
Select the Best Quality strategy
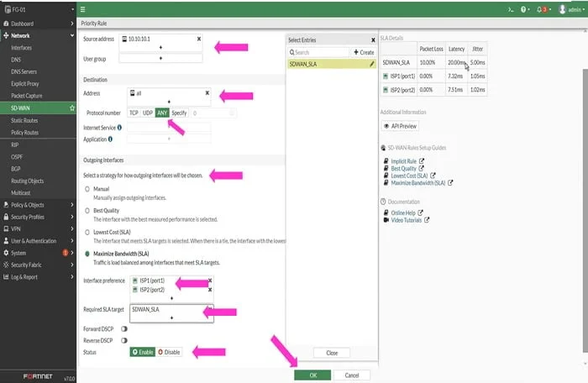87,211
